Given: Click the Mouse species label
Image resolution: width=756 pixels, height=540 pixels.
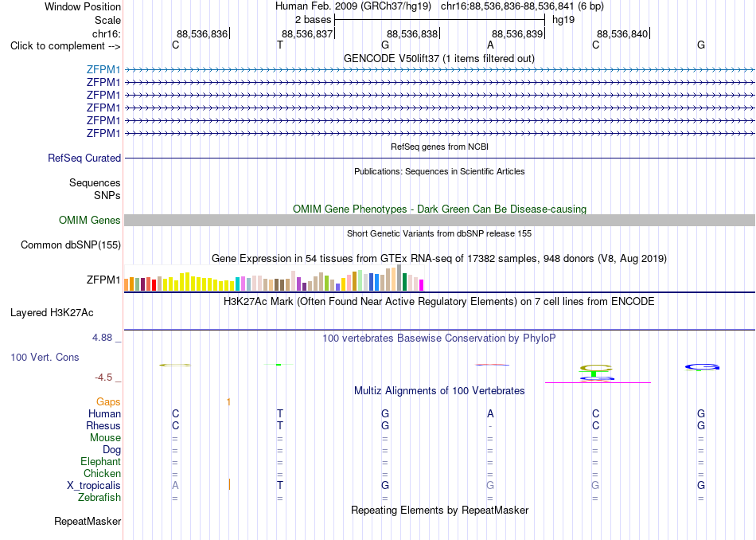Looking at the screenshot, I should (105, 438).
